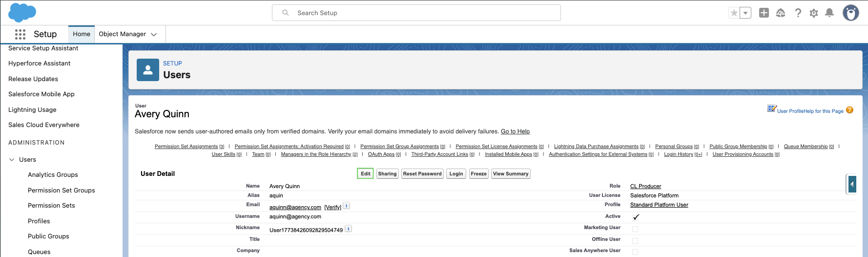Open Global Actions plus icon
Screen dimensions: 868x257
764,13
